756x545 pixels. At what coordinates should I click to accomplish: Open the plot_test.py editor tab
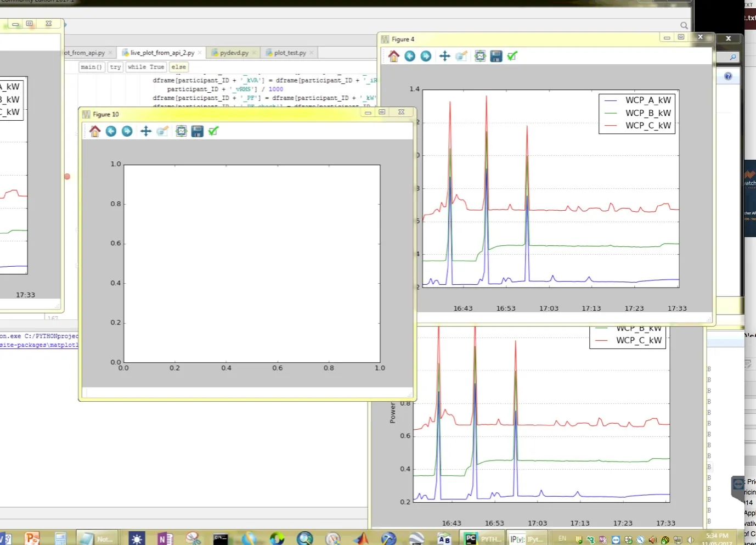coord(290,53)
